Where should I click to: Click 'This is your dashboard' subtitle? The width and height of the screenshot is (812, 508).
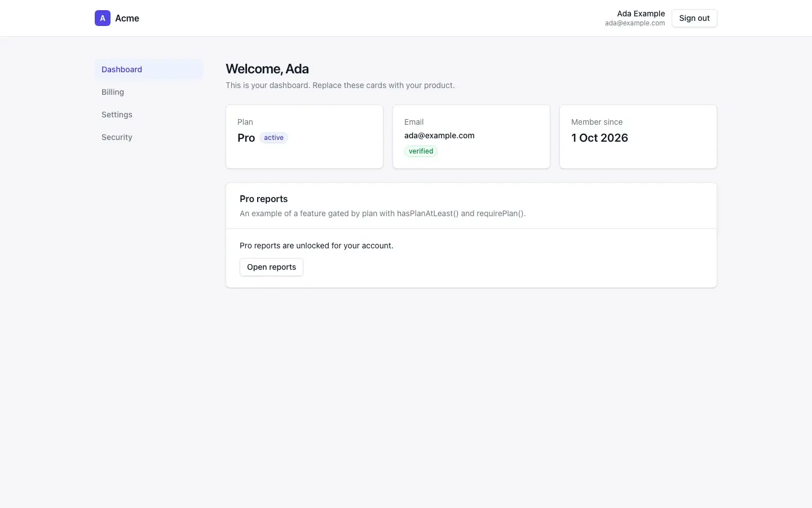[x=340, y=85]
